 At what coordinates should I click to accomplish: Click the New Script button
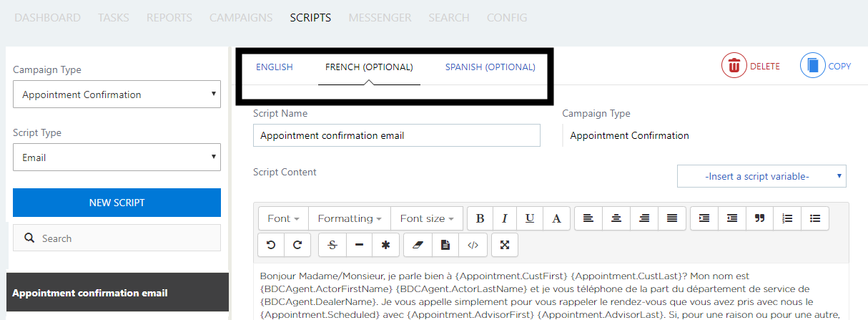(117, 203)
